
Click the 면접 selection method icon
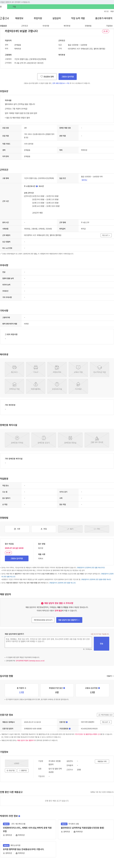point(44,529)
